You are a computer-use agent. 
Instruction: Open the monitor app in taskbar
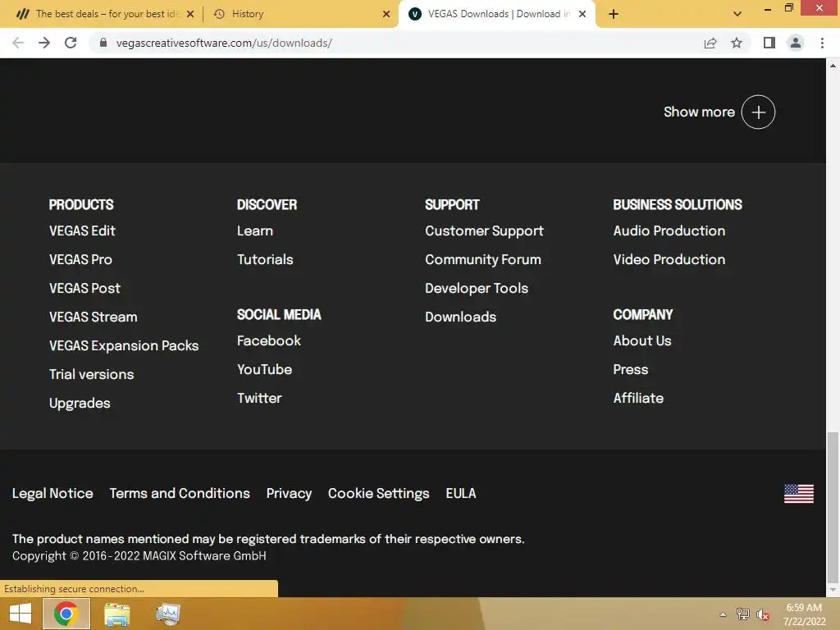[x=167, y=614]
